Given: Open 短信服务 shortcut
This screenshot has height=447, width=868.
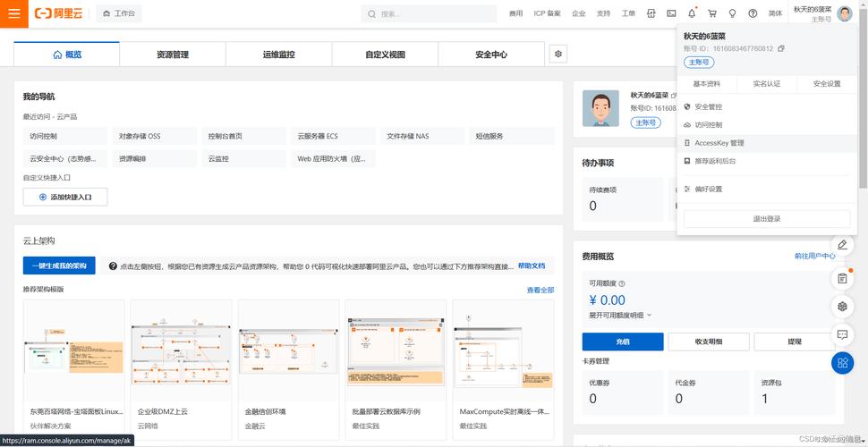Looking at the screenshot, I should click(512, 136).
